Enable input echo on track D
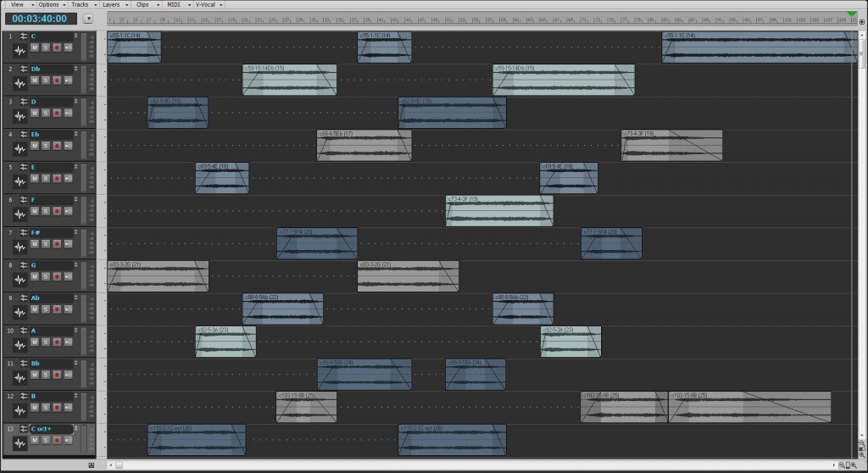The image size is (868, 473). 68,112
